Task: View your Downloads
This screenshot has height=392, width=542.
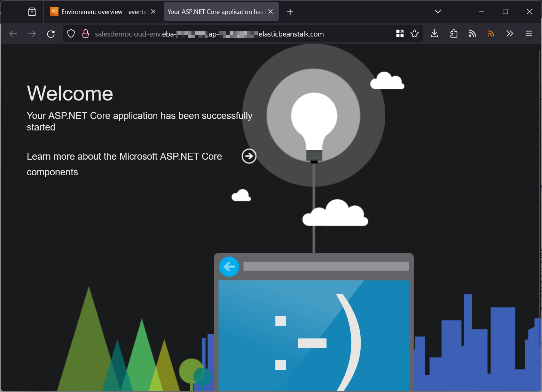Action: point(434,33)
